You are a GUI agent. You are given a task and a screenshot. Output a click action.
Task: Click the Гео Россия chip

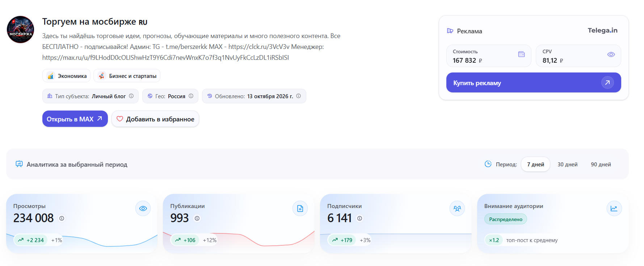[171, 96]
